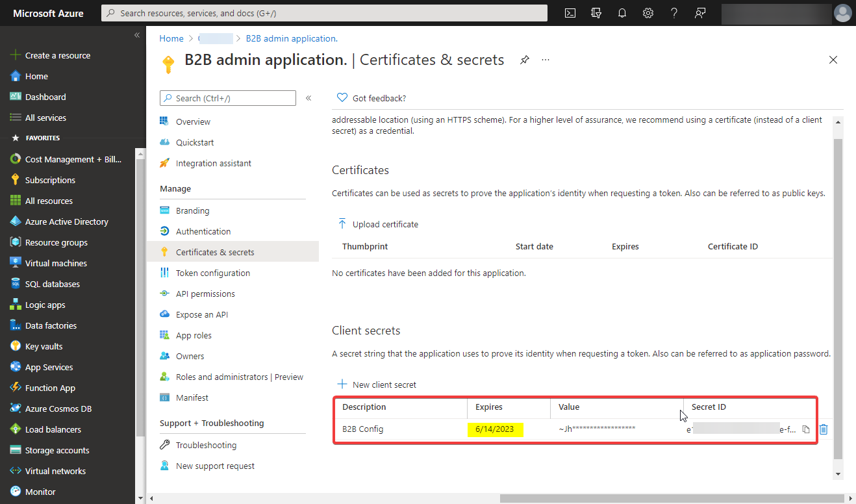Open Cloud Shell from the top bar

pos(570,13)
